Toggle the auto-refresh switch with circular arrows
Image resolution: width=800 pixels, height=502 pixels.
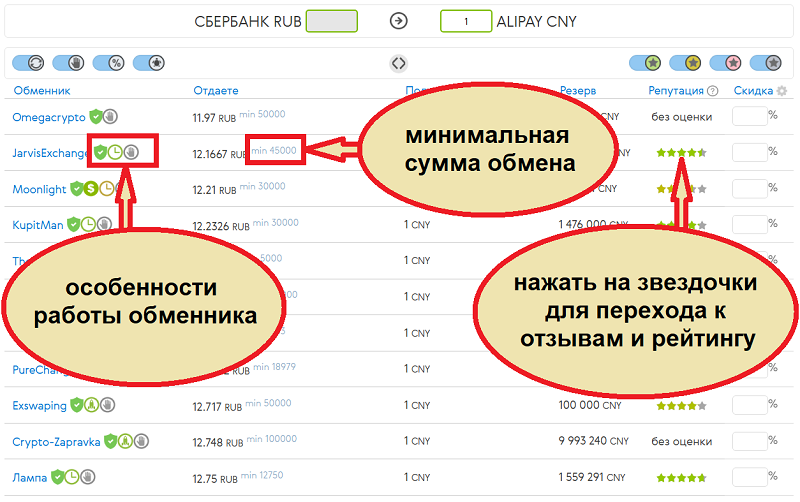(28, 63)
